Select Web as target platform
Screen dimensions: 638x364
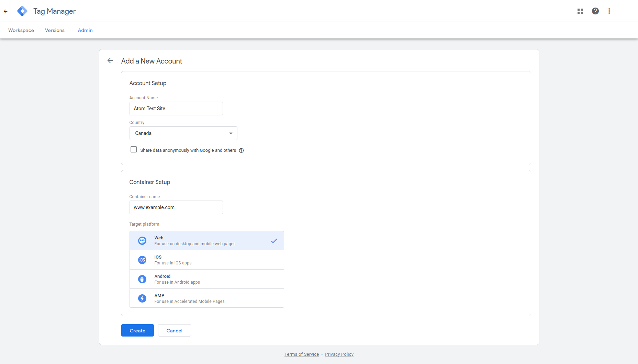point(206,241)
